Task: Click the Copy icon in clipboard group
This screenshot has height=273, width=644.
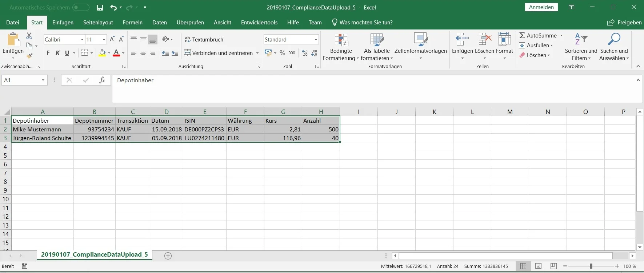Action: coord(29,46)
